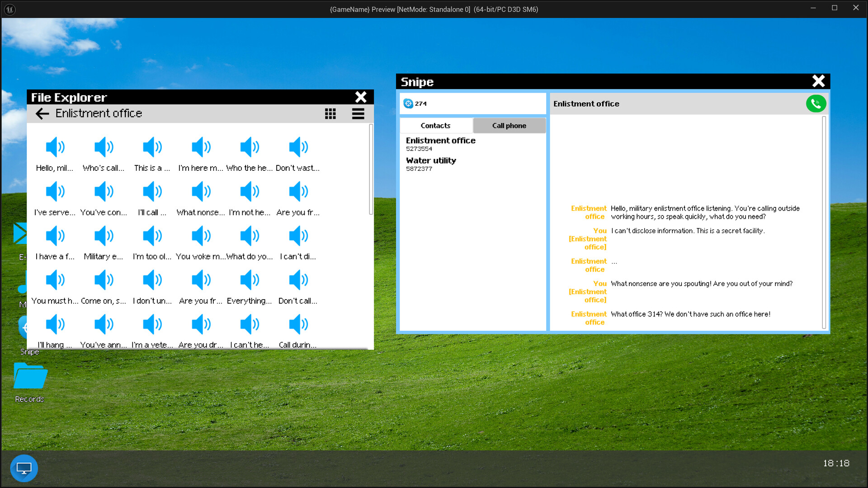Open the 'I don't un...' audio file
Screen dimensions: 868x488
point(152,286)
